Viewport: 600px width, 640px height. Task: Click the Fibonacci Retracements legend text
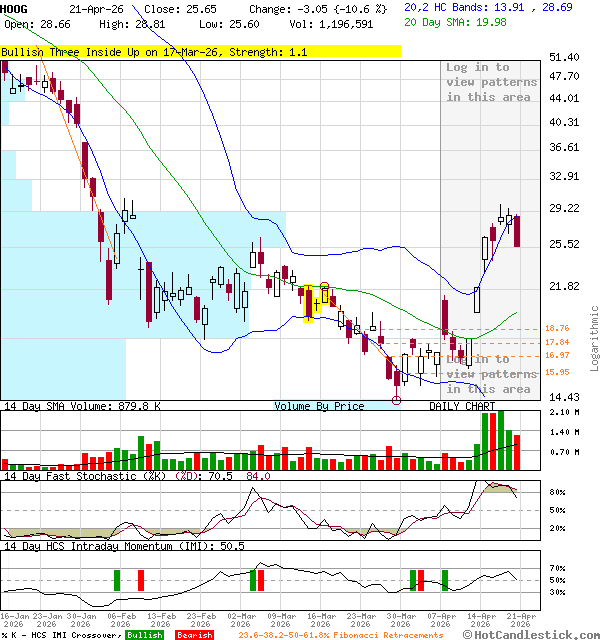[340, 635]
